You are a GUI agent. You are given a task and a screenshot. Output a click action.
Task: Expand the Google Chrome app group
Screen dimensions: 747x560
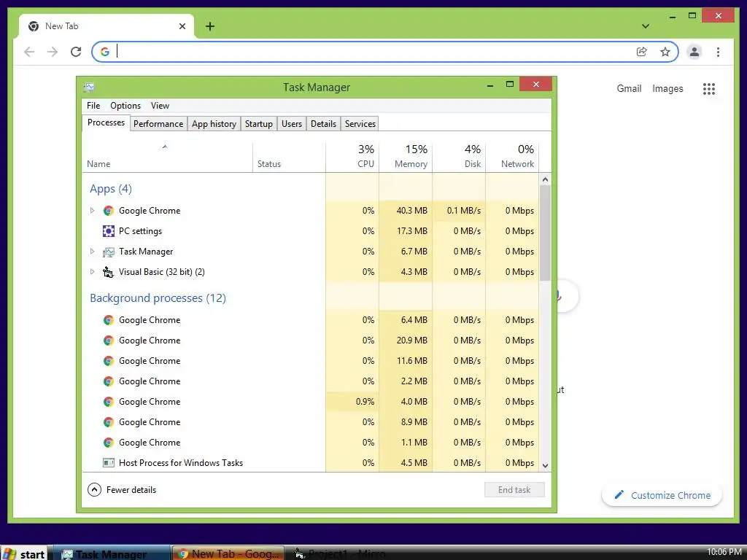point(92,211)
